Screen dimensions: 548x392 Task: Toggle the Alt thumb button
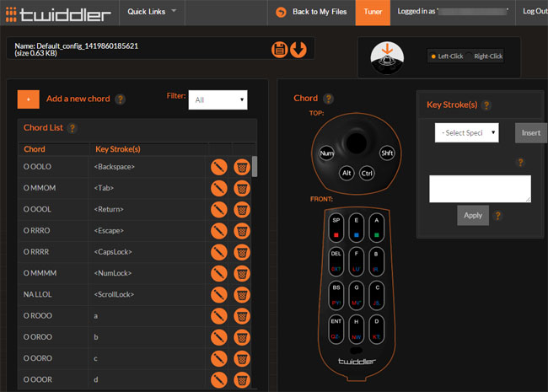pos(347,174)
